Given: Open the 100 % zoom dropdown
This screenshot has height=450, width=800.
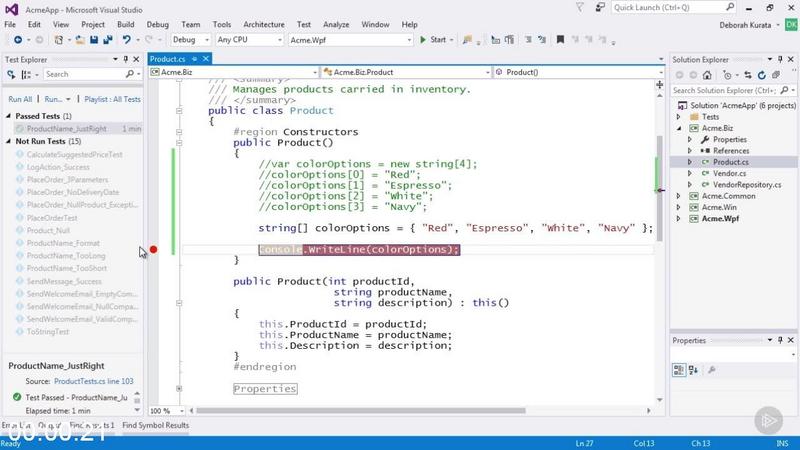Looking at the screenshot, I should coord(167,411).
